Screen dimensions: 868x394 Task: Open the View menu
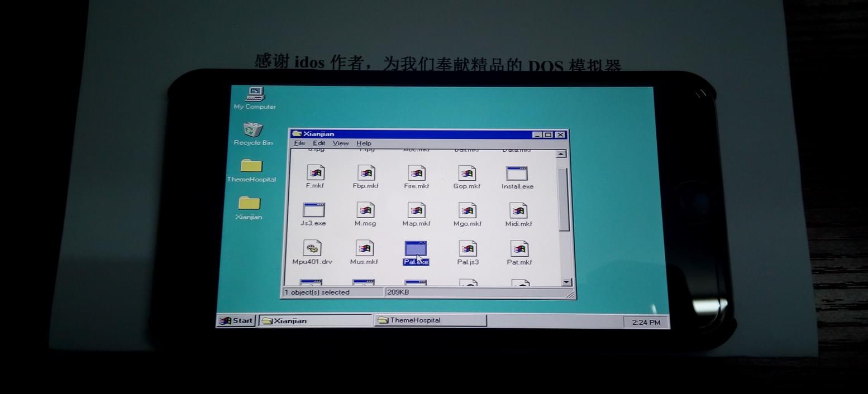point(341,143)
